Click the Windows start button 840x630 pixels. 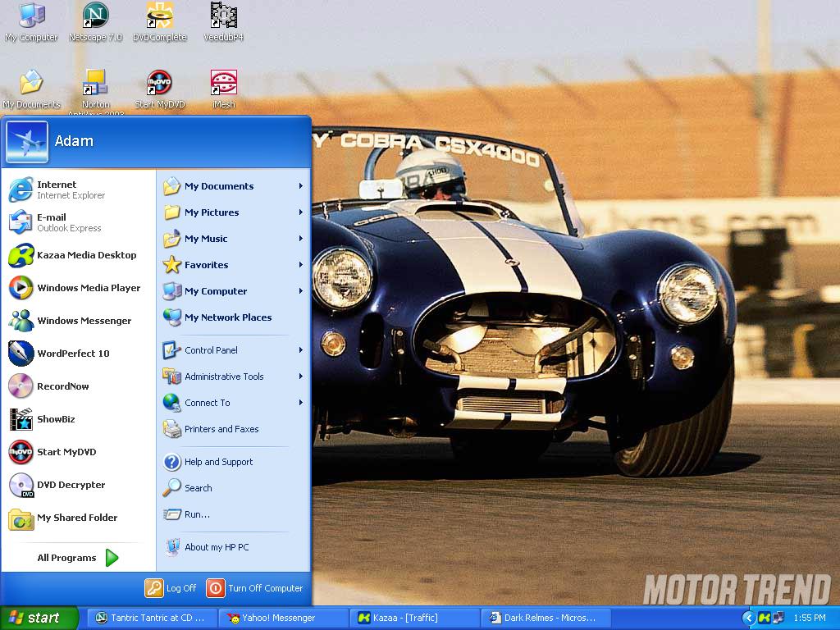tap(39, 618)
